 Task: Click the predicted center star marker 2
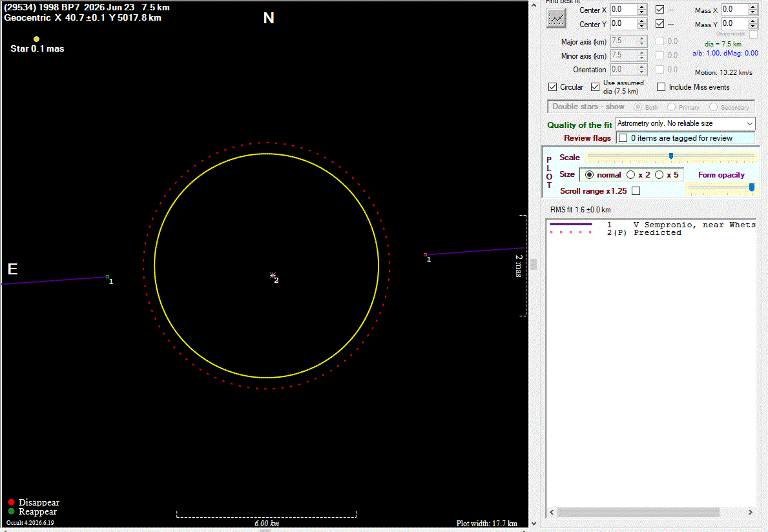coord(273,276)
